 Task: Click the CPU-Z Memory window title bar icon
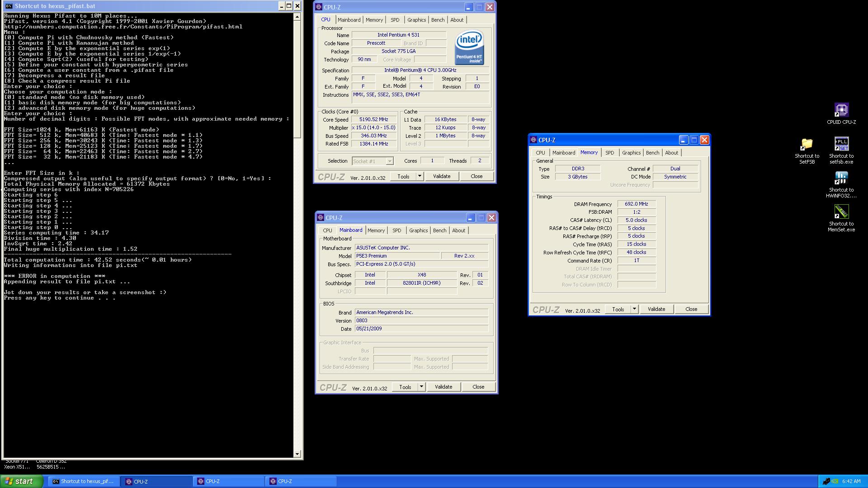533,140
